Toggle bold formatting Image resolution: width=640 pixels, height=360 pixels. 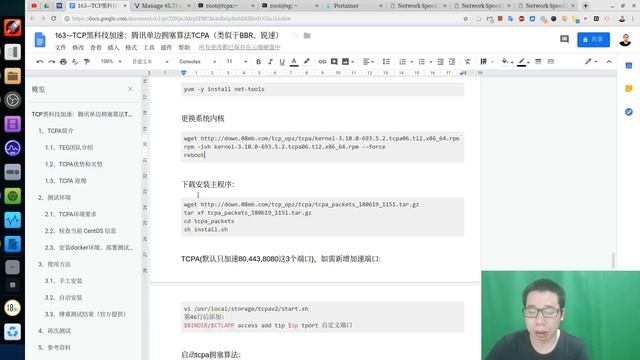(x=258, y=62)
